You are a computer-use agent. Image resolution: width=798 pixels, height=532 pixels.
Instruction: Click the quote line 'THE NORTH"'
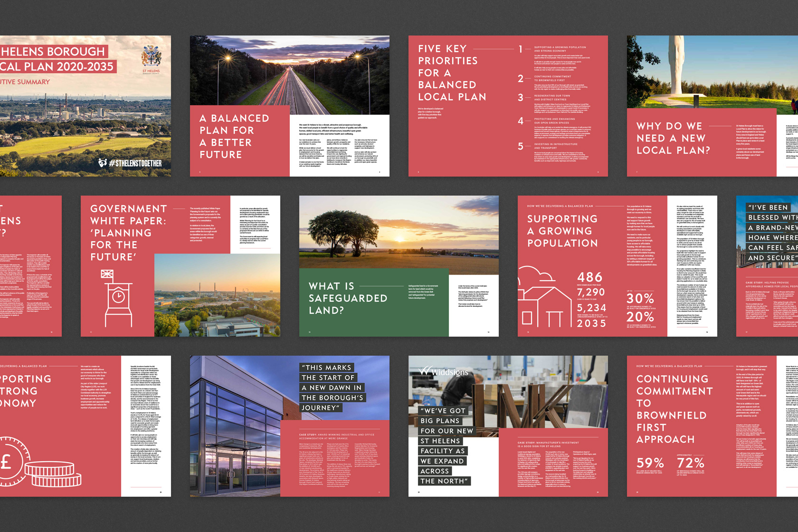click(x=444, y=481)
